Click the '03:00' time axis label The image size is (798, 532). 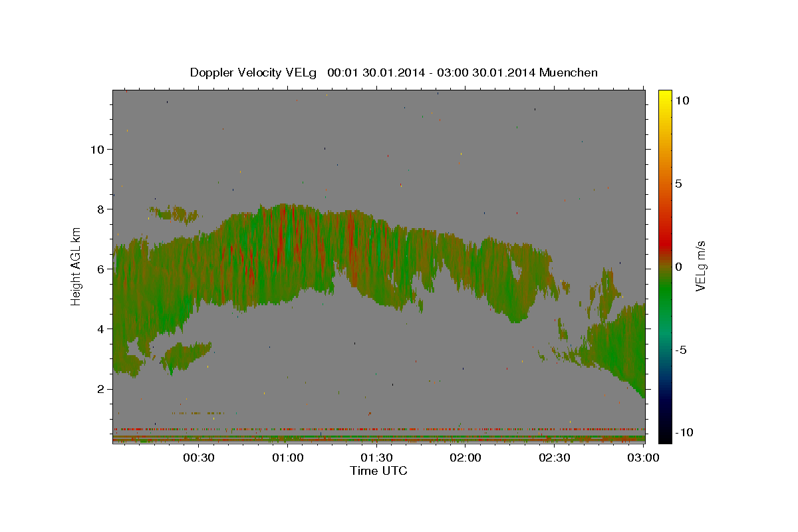(x=644, y=458)
